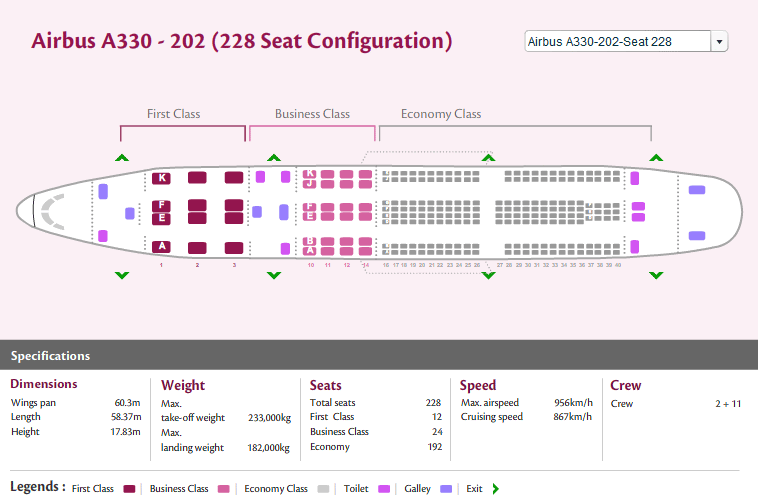Click the galley icon near the nose

pyautogui.click(x=103, y=191)
